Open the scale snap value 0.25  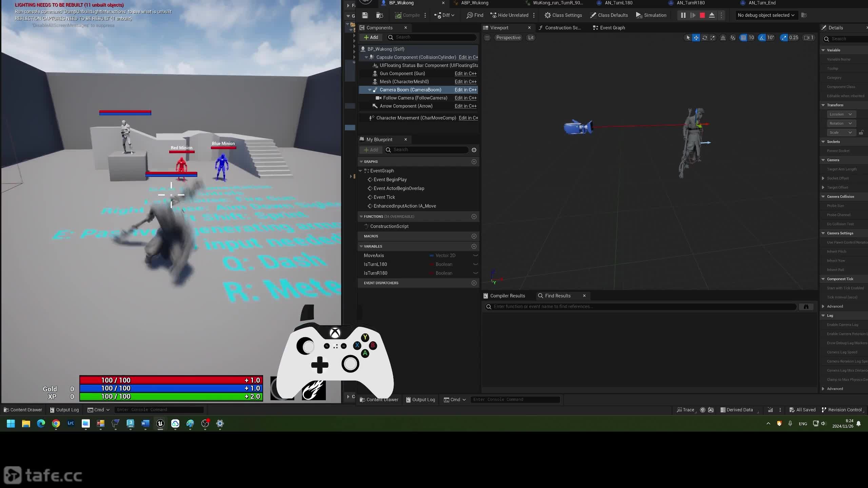pyautogui.click(x=793, y=38)
